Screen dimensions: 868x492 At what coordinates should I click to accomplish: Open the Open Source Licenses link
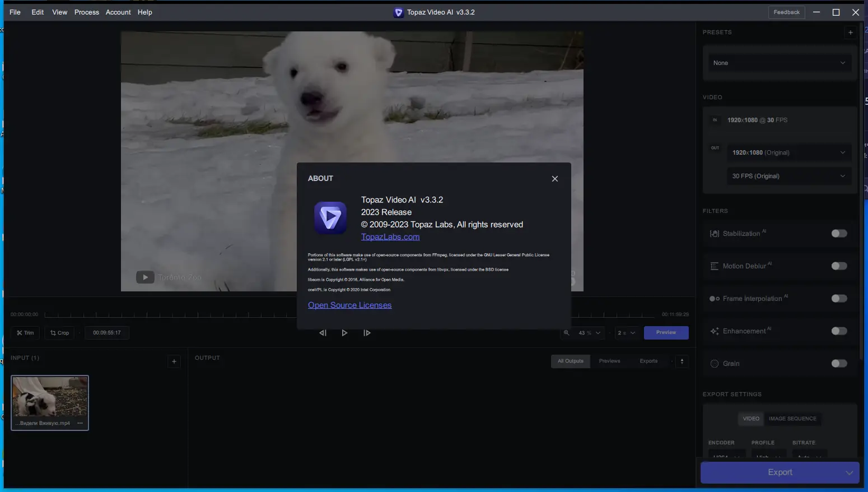pos(349,305)
